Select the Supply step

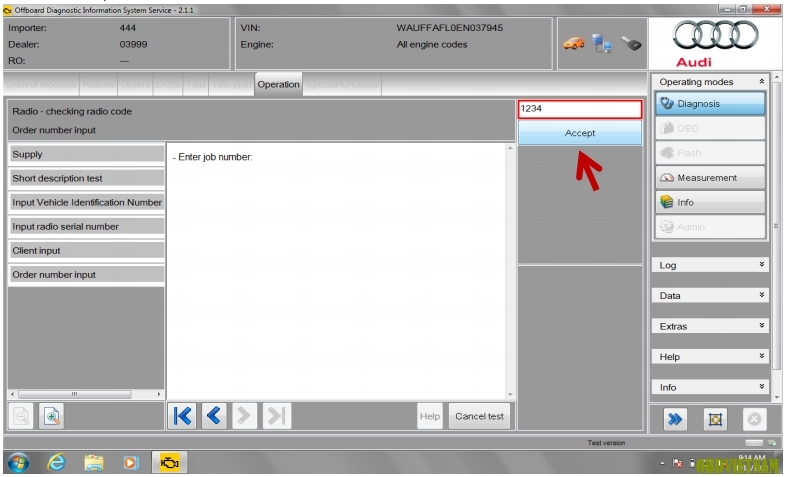click(86, 154)
